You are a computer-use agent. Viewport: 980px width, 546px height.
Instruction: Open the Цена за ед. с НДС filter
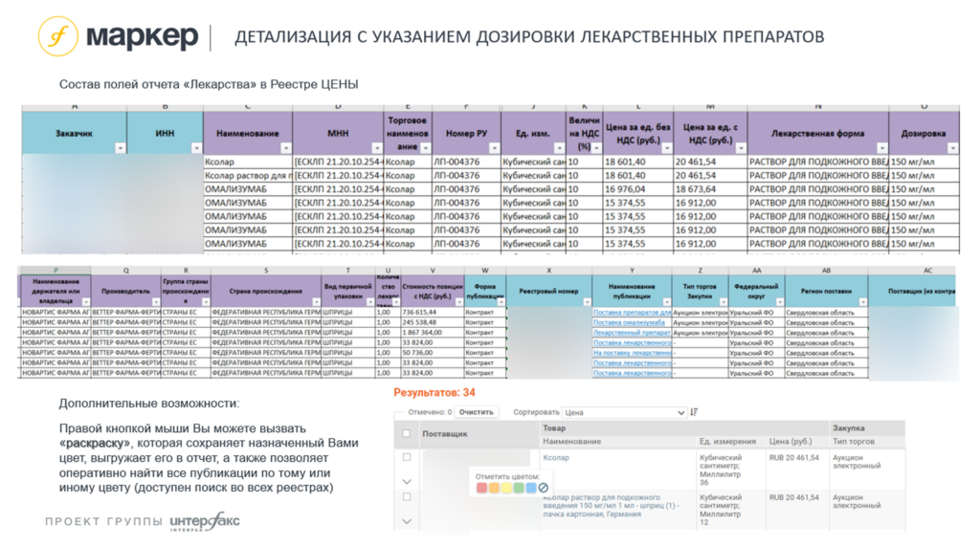coord(741,148)
